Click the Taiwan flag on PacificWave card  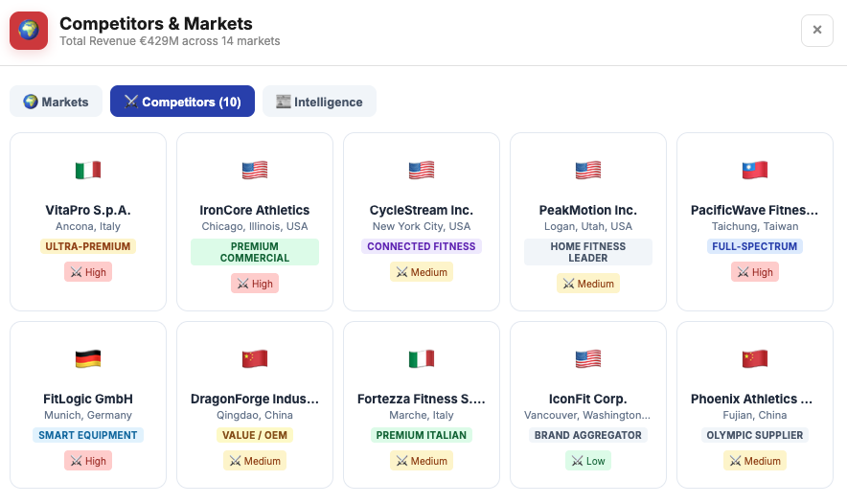[755, 171]
